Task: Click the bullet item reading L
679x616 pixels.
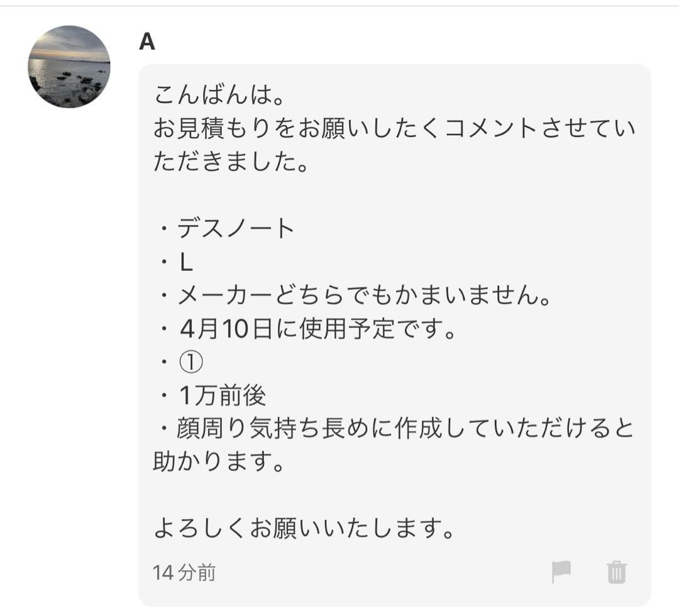Action: 182,262
